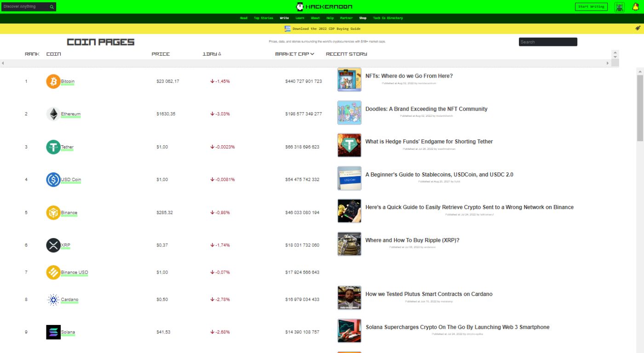Open the Market Cap column sort chevron
This screenshot has height=353, width=644.
312,54
